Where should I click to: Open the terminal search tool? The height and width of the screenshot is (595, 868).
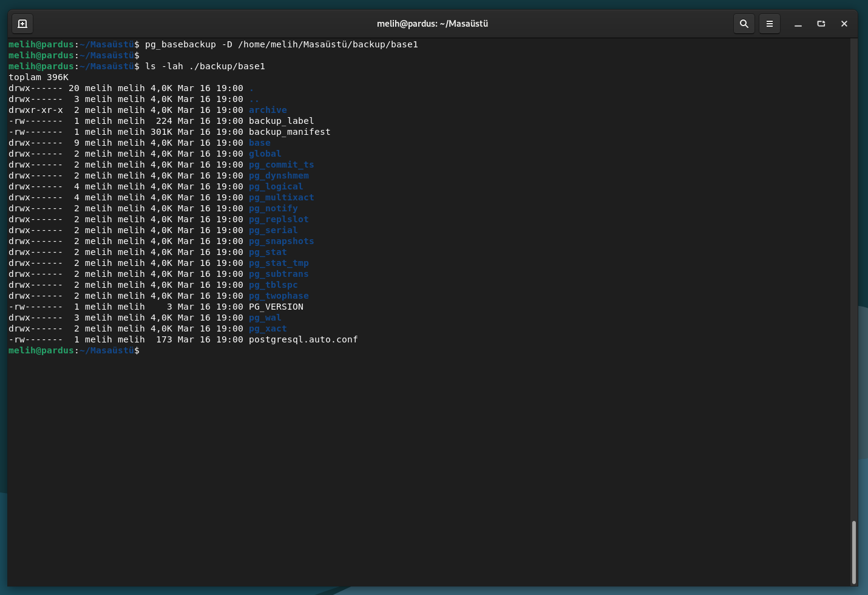tap(744, 24)
